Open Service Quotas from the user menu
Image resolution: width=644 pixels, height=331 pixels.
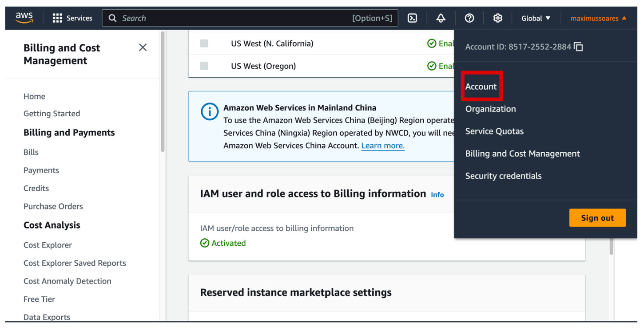coord(494,131)
